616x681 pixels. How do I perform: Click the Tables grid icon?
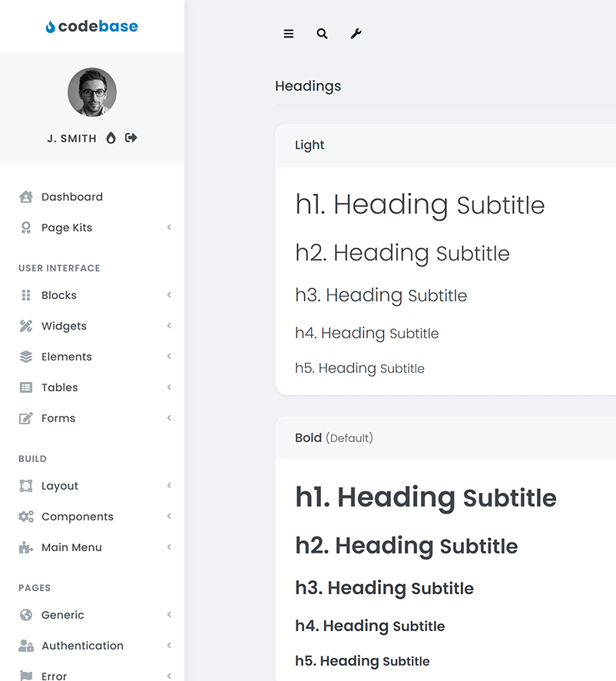click(x=24, y=387)
